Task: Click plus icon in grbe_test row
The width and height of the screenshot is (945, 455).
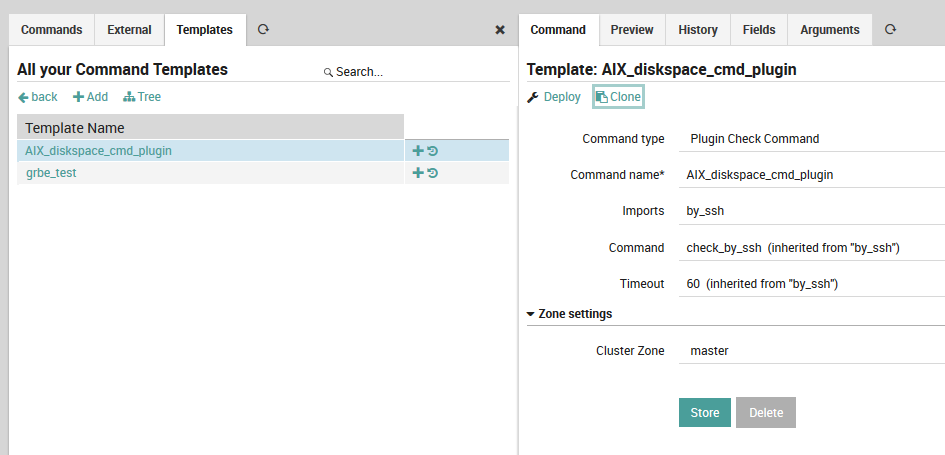Action: point(418,173)
